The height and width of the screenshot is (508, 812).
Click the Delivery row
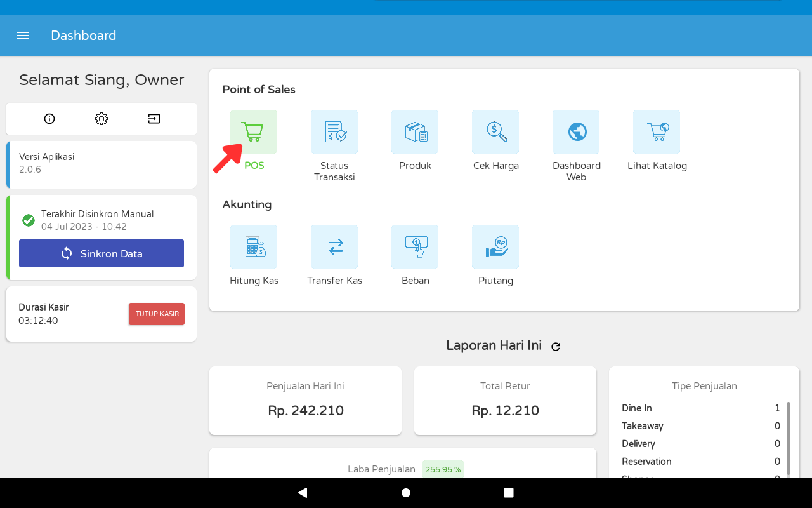click(x=701, y=444)
